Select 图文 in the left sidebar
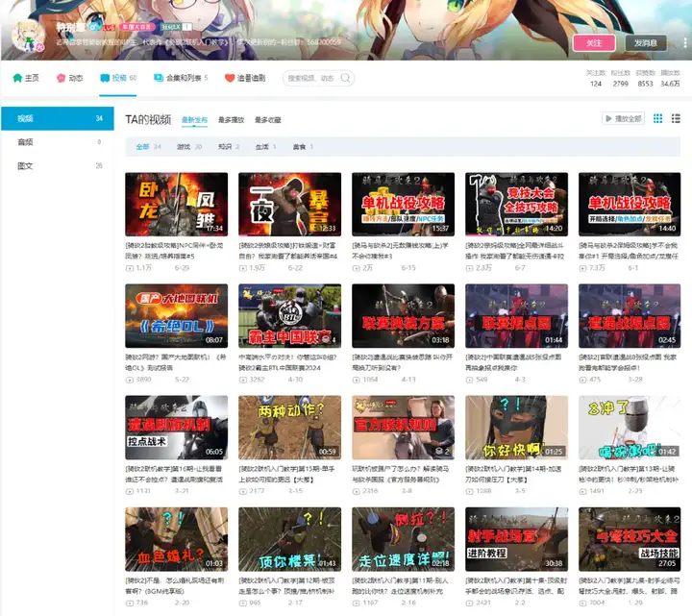This screenshot has width=692, height=616. 58,166
